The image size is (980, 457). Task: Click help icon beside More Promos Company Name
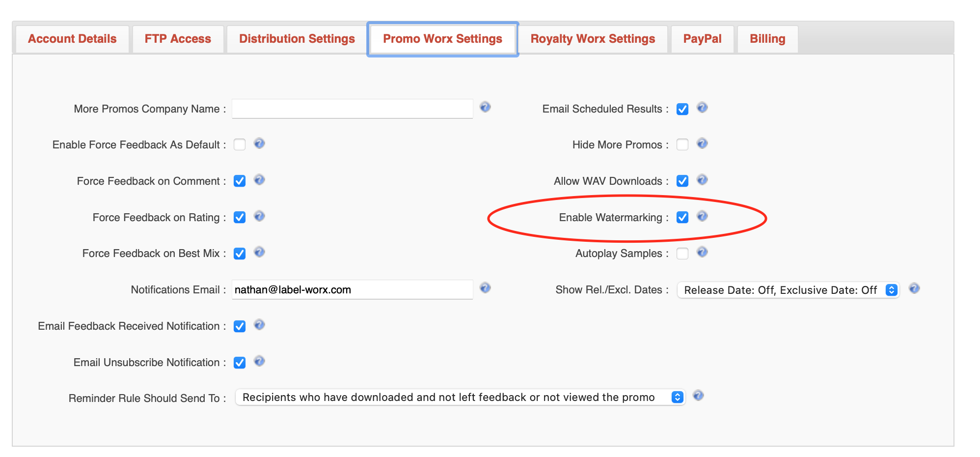point(485,107)
